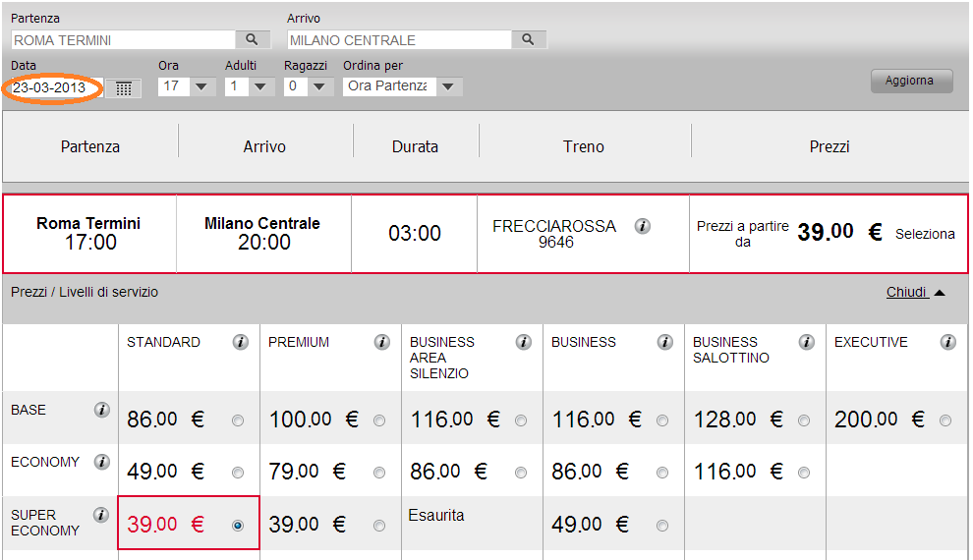Click the search icon next to Arrivo field

pyautogui.click(x=528, y=39)
